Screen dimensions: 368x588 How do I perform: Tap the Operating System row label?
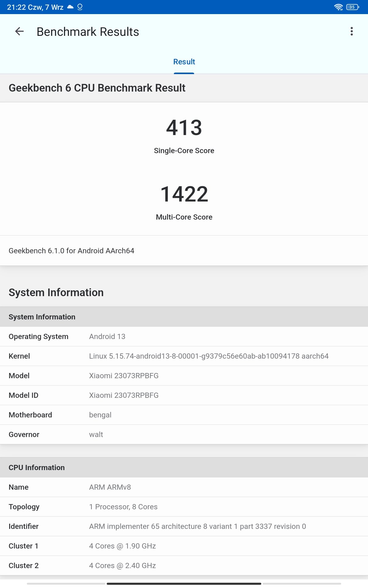coord(38,337)
